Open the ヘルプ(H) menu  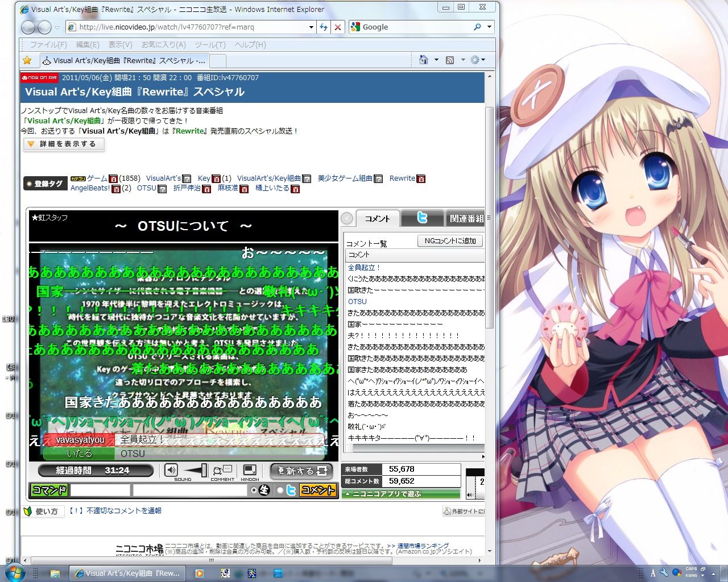250,45
